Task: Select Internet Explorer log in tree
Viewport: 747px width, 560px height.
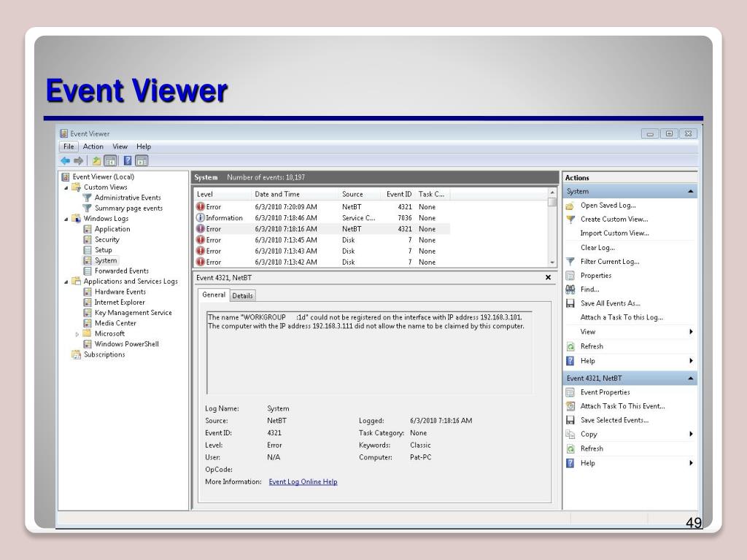Action: point(120,303)
